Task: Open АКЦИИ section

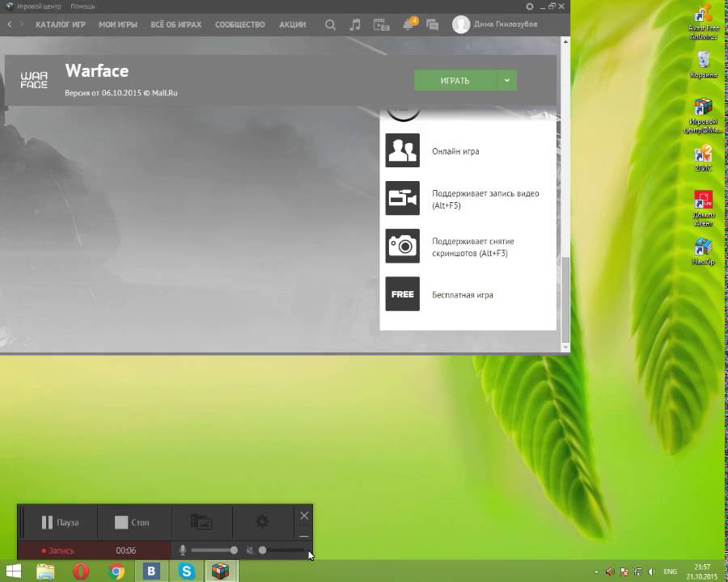Action: [x=293, y=24]
